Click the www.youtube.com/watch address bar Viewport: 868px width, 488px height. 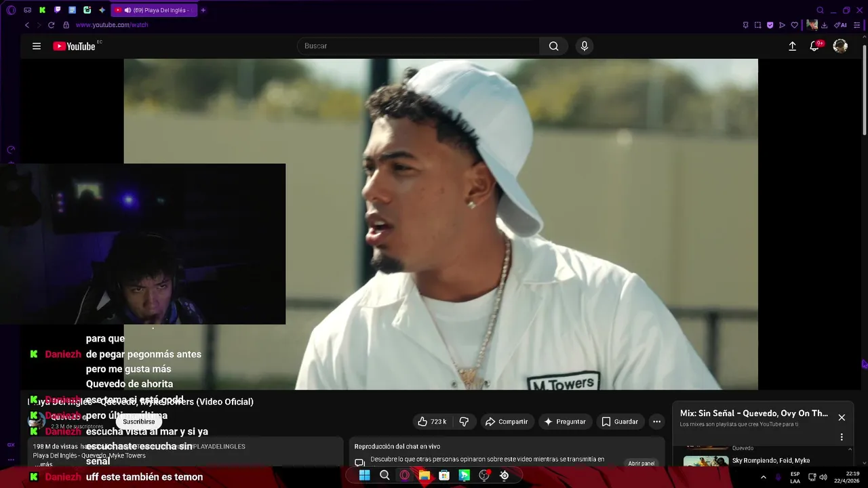[x=111, y=25]
